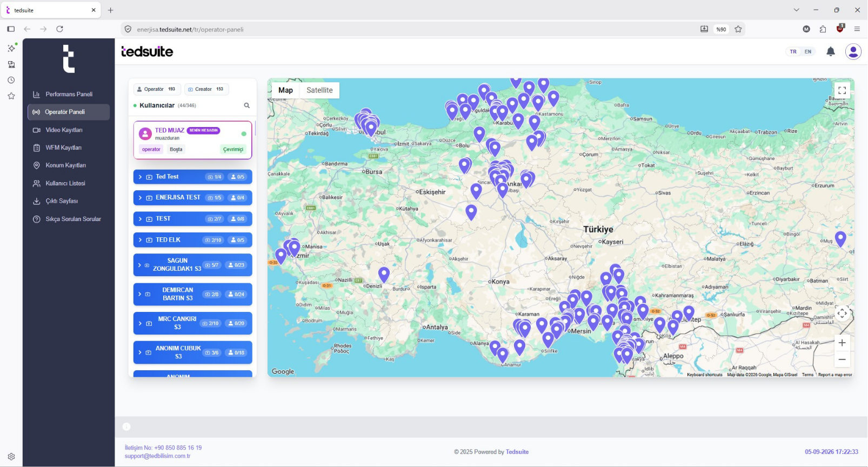The height and width of the screenshot is (467, 868).
Task: Expand the ENERJISA TEST group
Action: 192,198
